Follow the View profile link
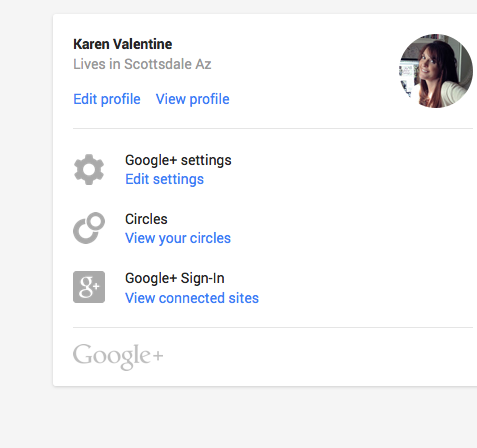Screen dimensions: 477x448 [x=193, y=99]
